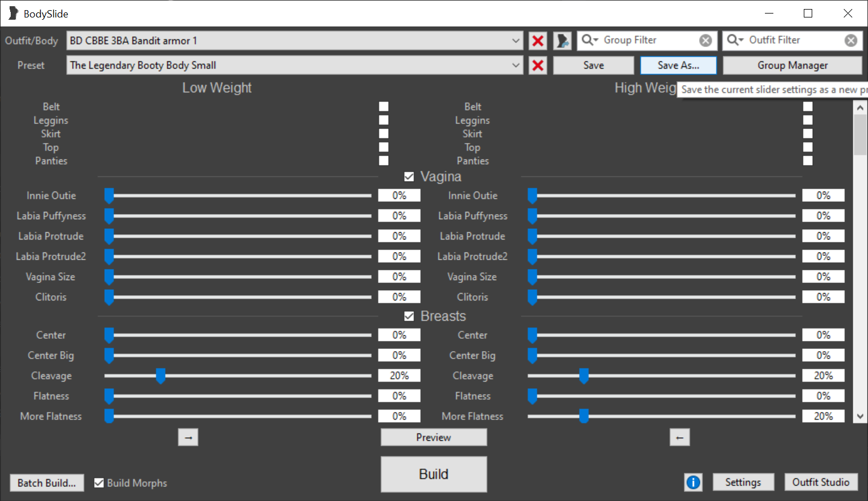Launch Outfit Studio from bottom button
The width and height of the screenshot is (868, 501).
(821, 482)
